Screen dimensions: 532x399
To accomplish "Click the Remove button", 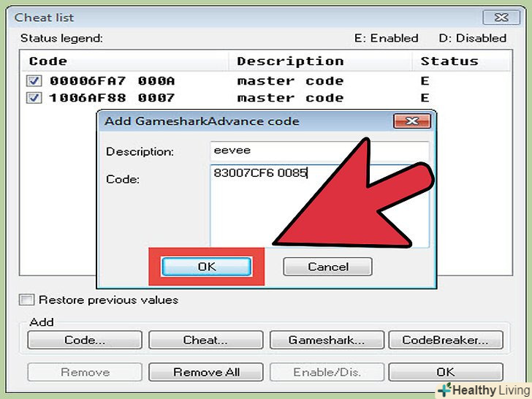I will tap(85, 372).
